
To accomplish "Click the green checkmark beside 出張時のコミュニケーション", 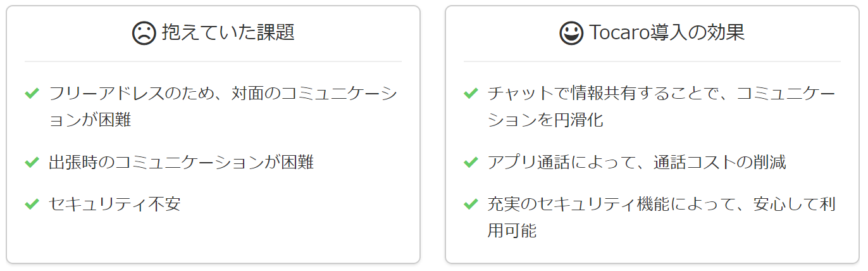I will coord(32,163).
